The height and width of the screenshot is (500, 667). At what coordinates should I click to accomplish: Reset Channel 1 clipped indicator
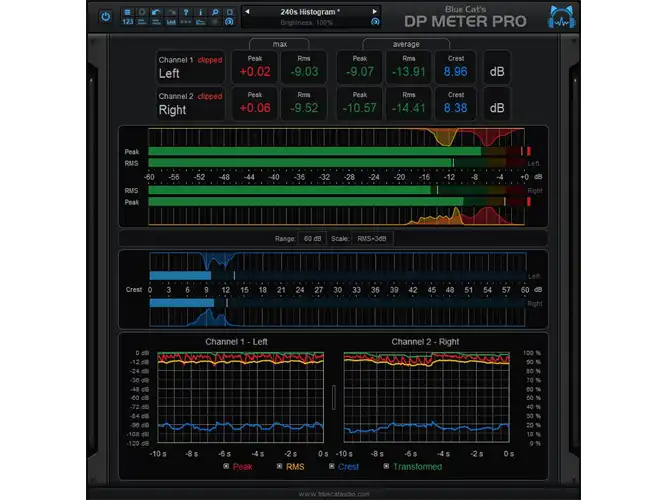210,60
